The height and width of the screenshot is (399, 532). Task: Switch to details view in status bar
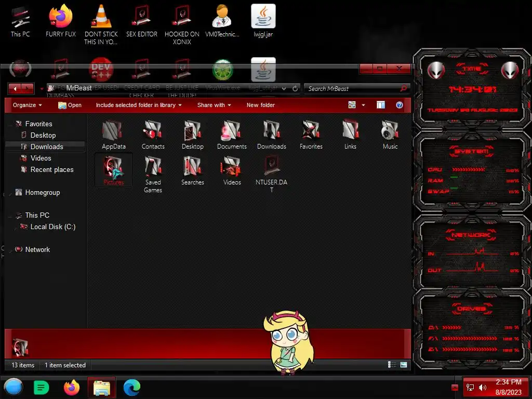click(x=392, y=365)
